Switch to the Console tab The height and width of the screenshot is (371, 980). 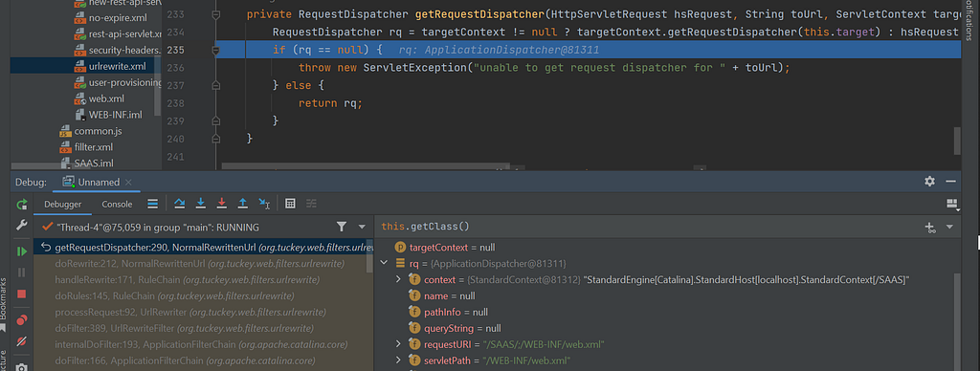coord(117,204)
